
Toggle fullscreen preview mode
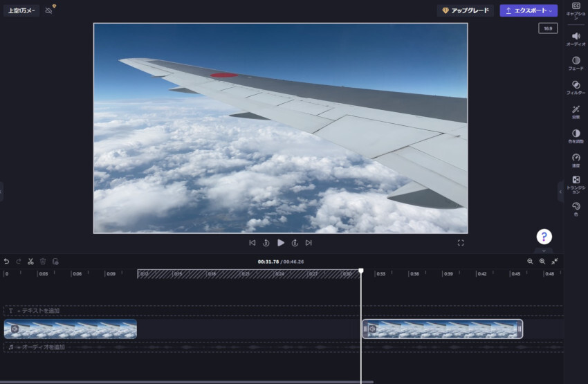pyautogui.click(x=461, y=243)
